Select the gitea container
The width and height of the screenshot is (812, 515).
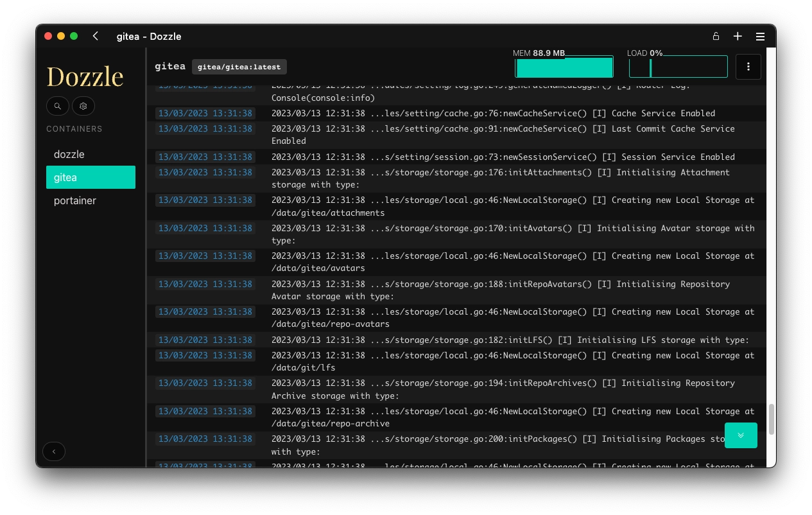tap(91, 177)
